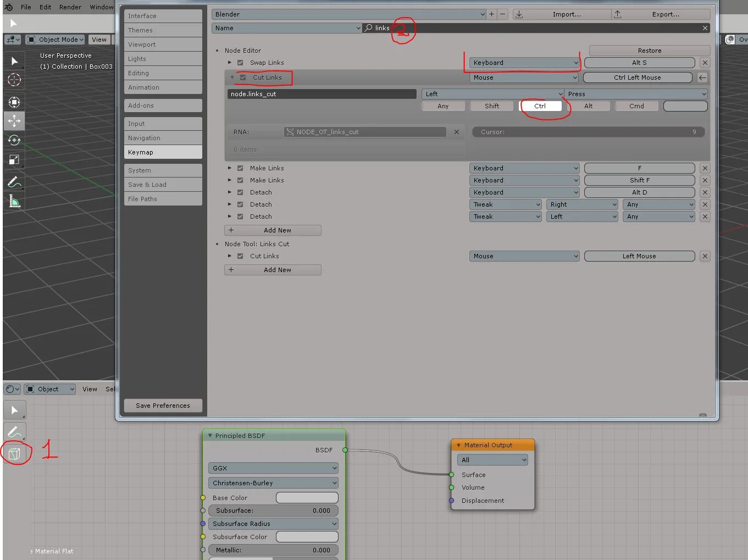Open the Name filter type dropdown

tap(286, 28)
